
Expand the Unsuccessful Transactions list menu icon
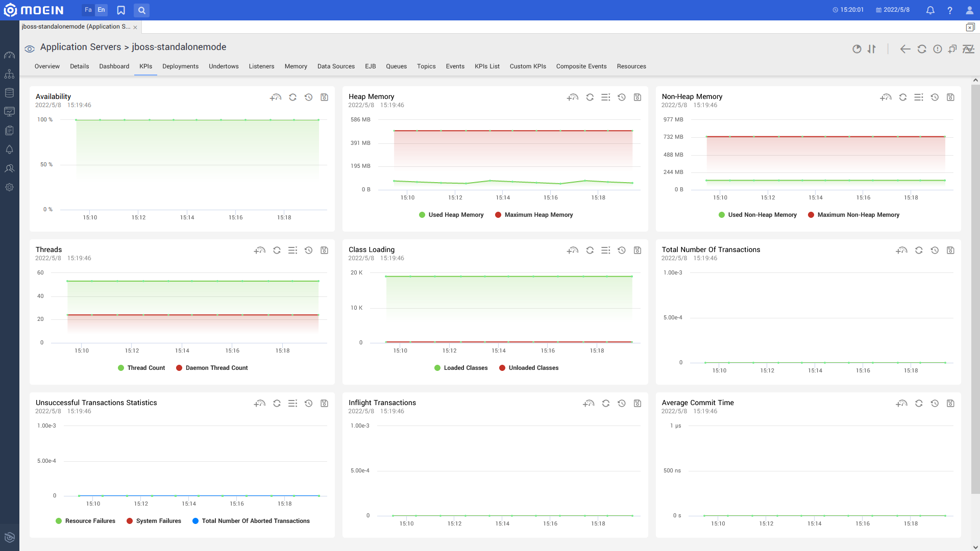coord(293,404)
